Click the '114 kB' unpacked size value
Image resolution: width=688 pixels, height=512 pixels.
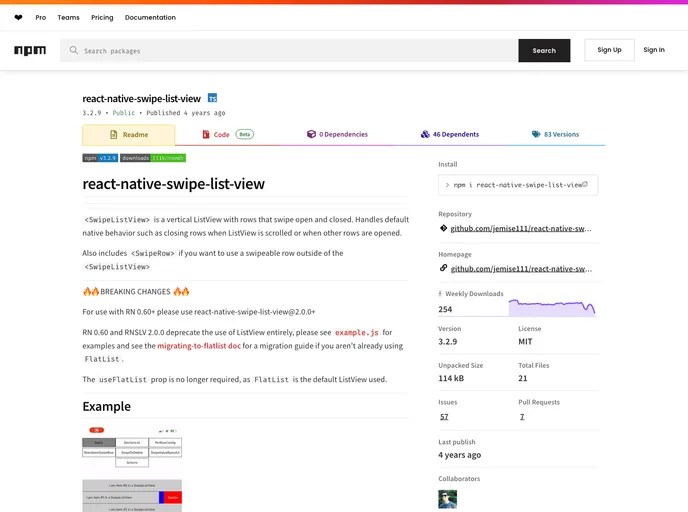tap(451, 378)
